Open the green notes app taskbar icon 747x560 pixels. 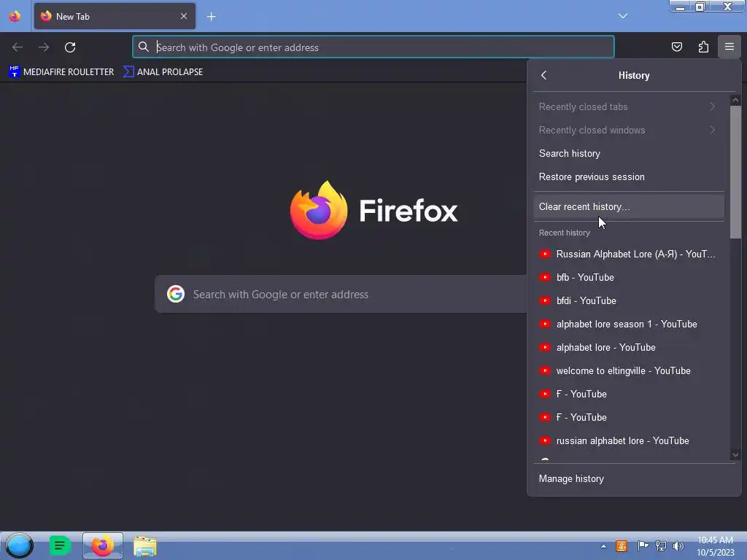tap(60, 545)
